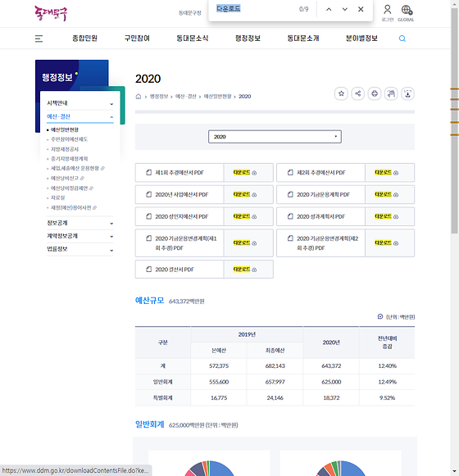Open the 2020 year selection dropdown

275,137
